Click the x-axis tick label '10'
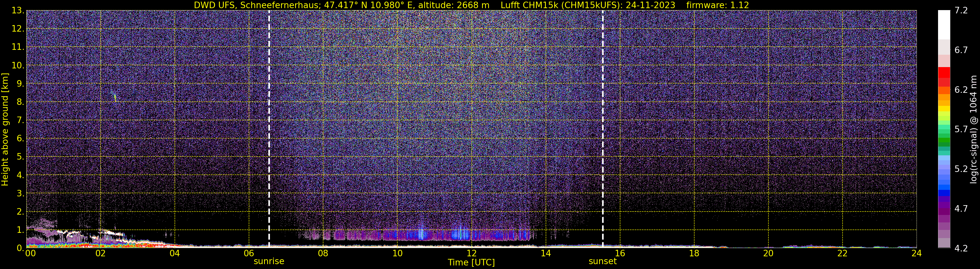 point(397,253)
